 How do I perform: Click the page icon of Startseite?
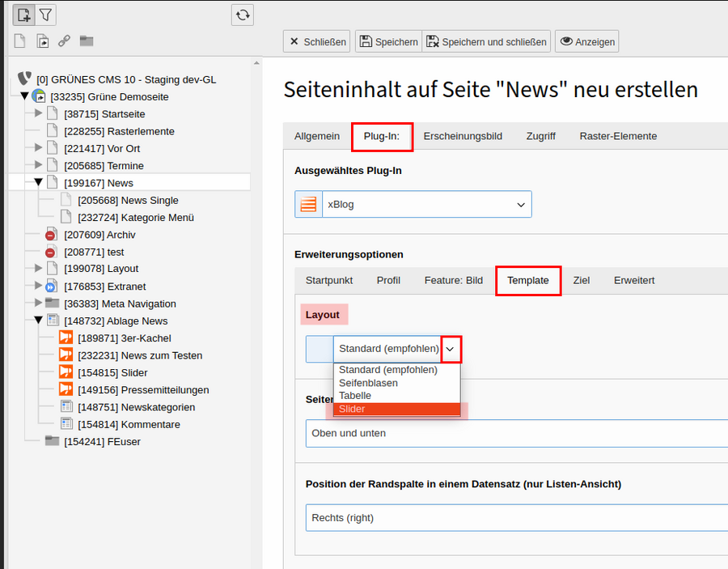[53, 113]
